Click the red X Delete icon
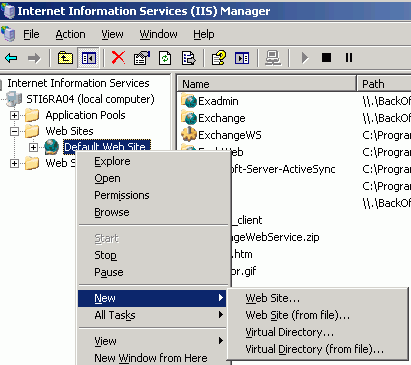The height and width of the screenshot is (365, 411). (118, 58)
